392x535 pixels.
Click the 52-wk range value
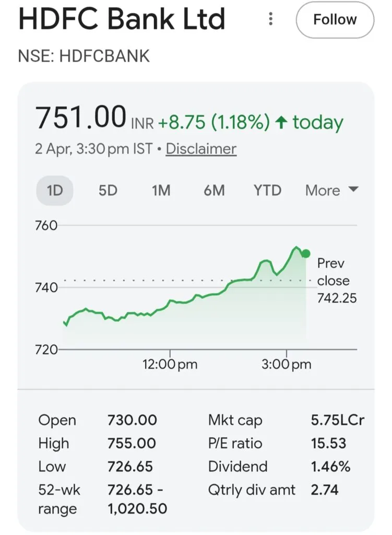pyautogui.click(x=137, y=499)
